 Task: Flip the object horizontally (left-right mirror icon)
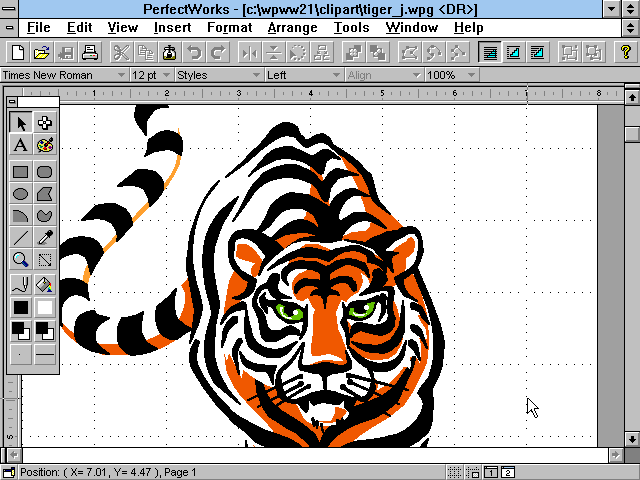point(249,53)
